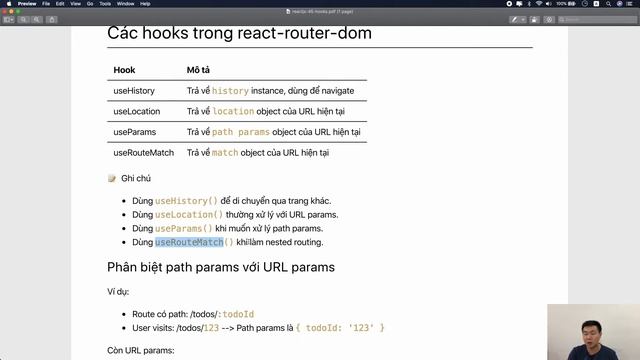This screenshot has width=640, height=360.
Task: Click the 'path params' code text in table
Action: click(241, 132)
